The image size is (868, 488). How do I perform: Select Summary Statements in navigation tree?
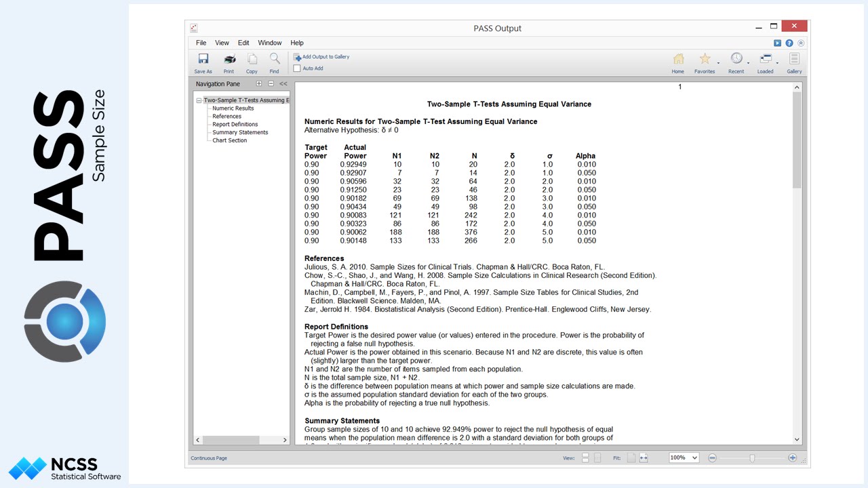(x=240, y=133)
